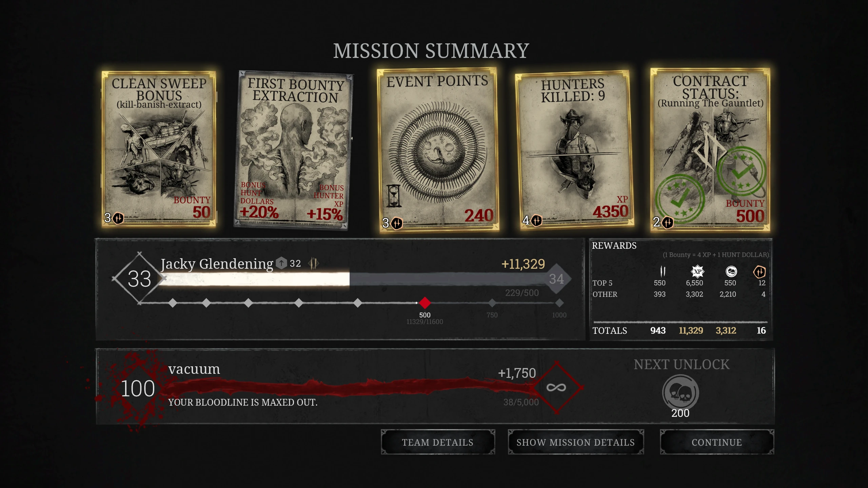Click the hourglass icon on Event Points card
This screenshot has height=488, width=868.
(394, 196)
